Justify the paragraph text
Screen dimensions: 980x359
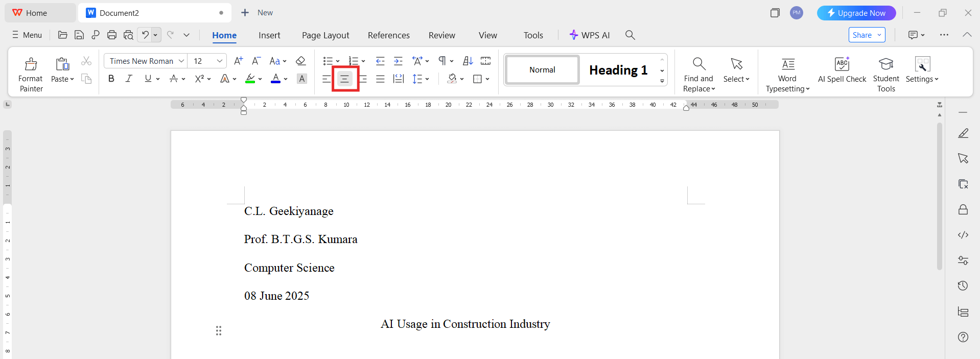(381, 79)
